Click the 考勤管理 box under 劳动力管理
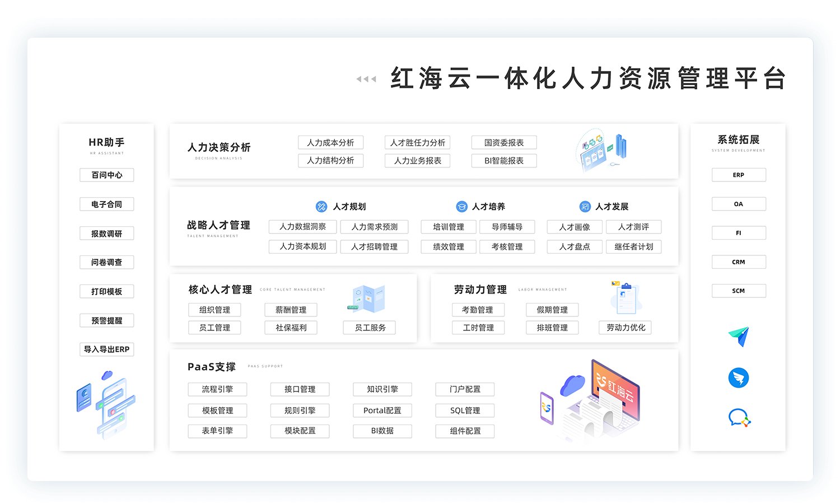 click(x=478, y=310)
